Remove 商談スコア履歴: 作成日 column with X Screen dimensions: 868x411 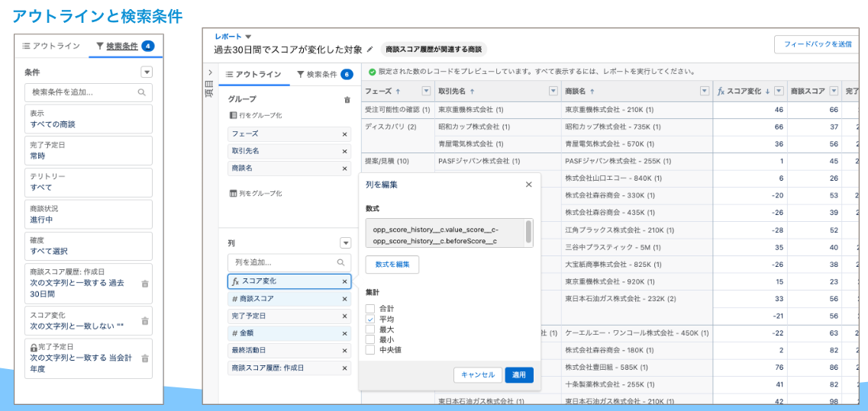344,368
